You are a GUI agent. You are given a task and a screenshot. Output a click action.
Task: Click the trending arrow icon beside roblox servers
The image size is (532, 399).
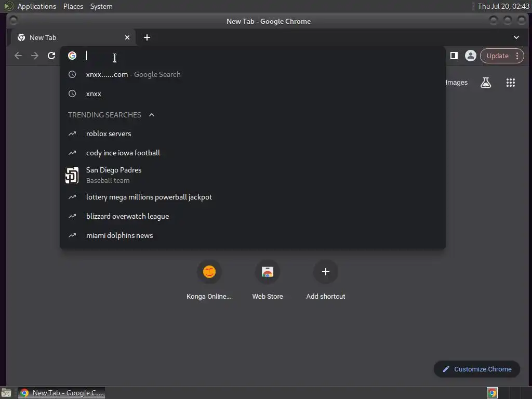click(72, 134)
